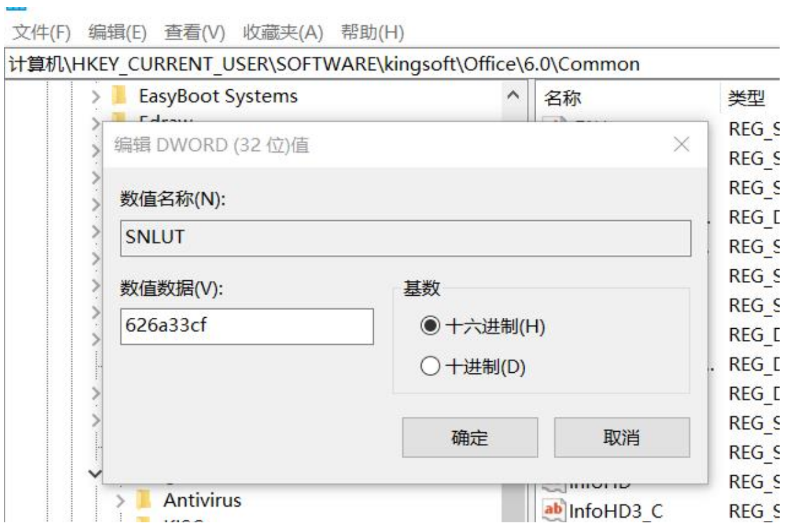Screen dimensions: 790x532
Task: Open the 查看(V) menu
Action: click(x=194, y=32)
